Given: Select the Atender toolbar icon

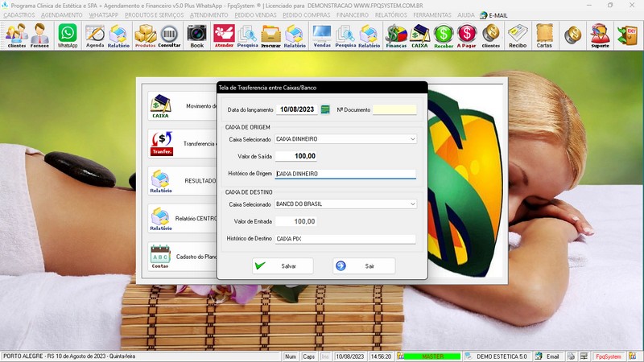Looking at the screenshot, I should coord(224,35).
